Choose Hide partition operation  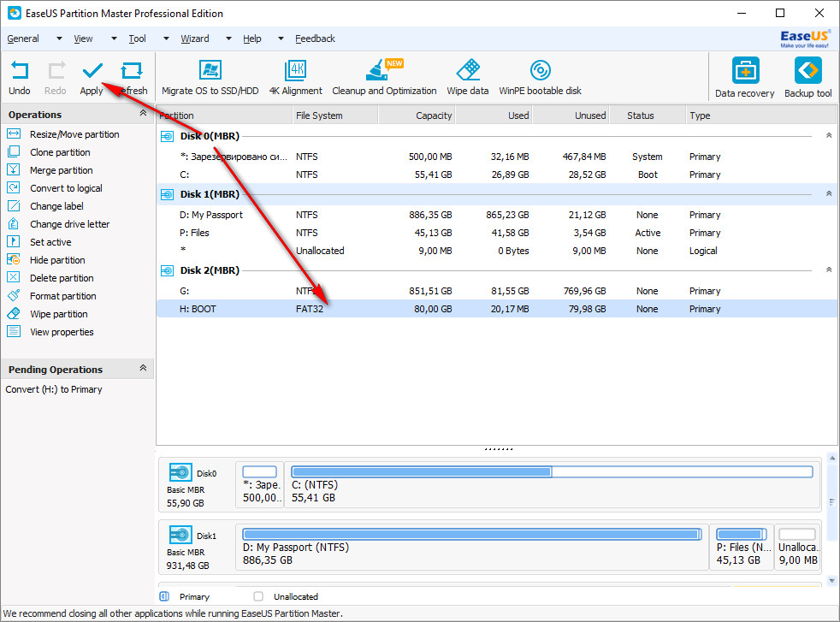57,260
